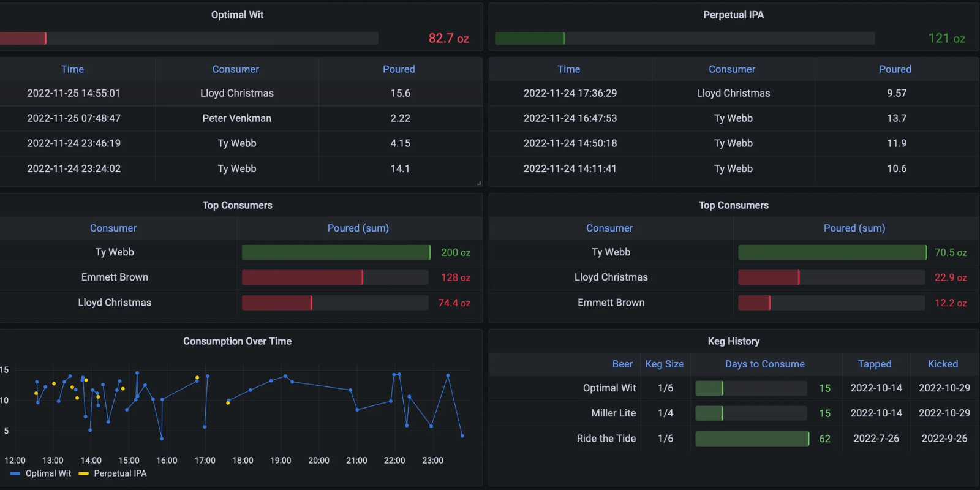Click the 2022-9-26 kicked date cell

point(944,439)
